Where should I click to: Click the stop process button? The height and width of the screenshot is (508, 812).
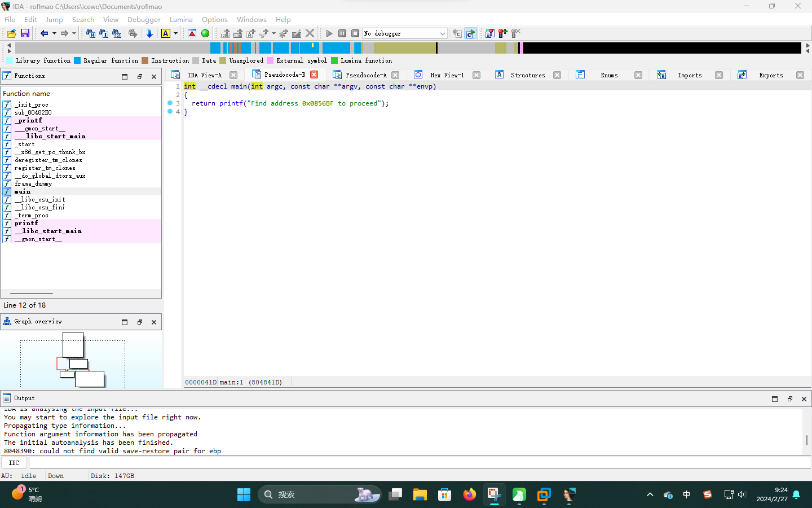click(355, 33)
